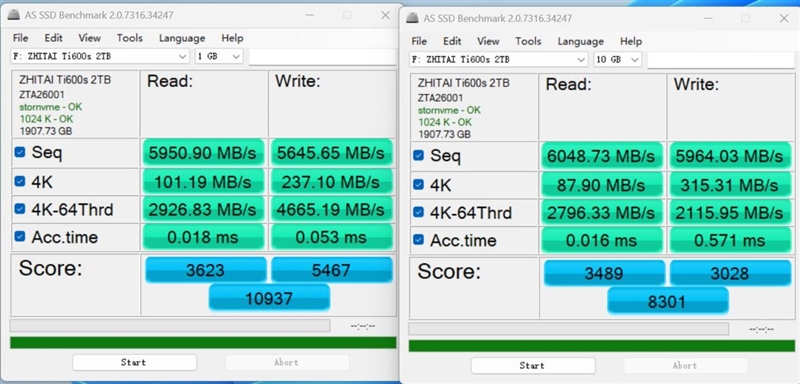Uncheck 4K test in left window
Image resolution: width=800 pixels, height=384 pixels.
point(20,181)
